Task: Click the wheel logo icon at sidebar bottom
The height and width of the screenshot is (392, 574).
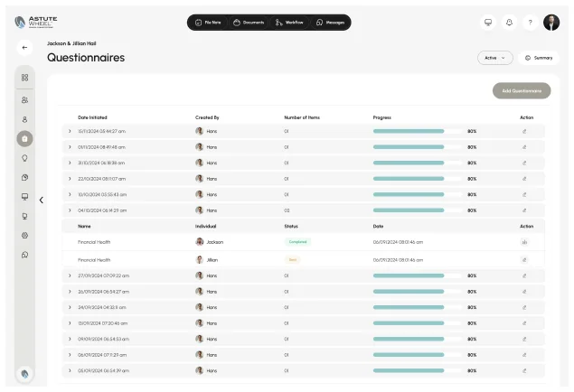Action: point(24,374)
